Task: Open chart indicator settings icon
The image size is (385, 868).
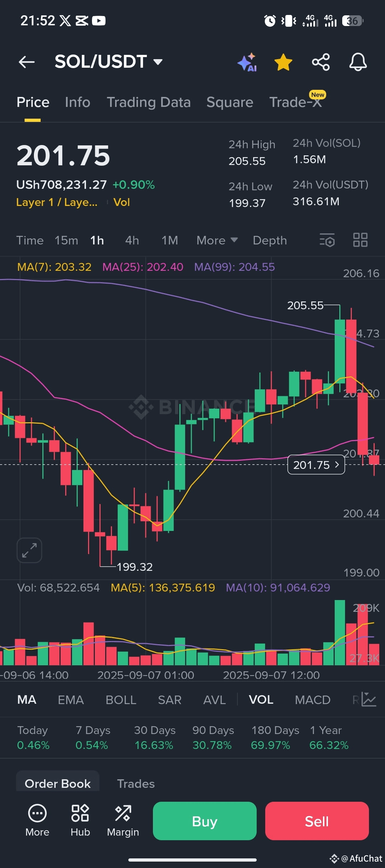Action: tap(327, 240)
